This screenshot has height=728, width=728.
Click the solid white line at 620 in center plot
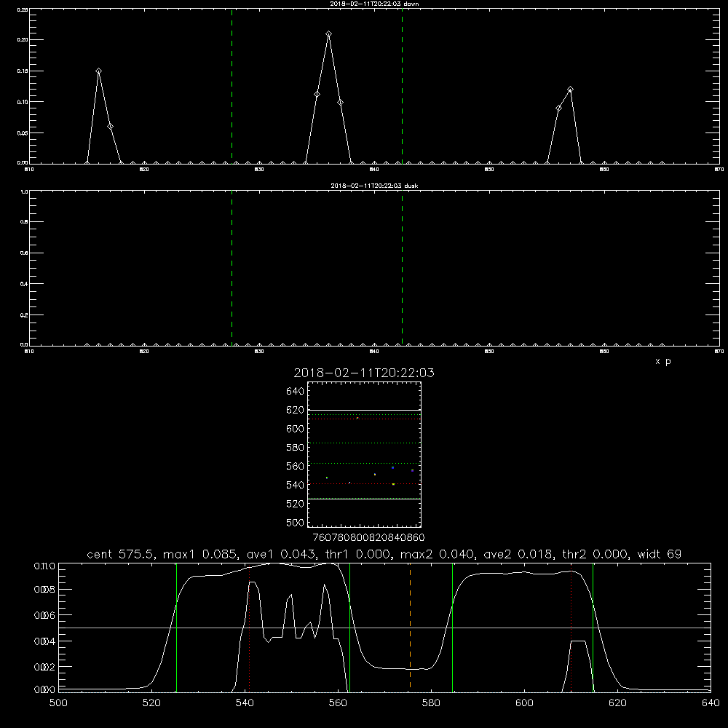364,411
